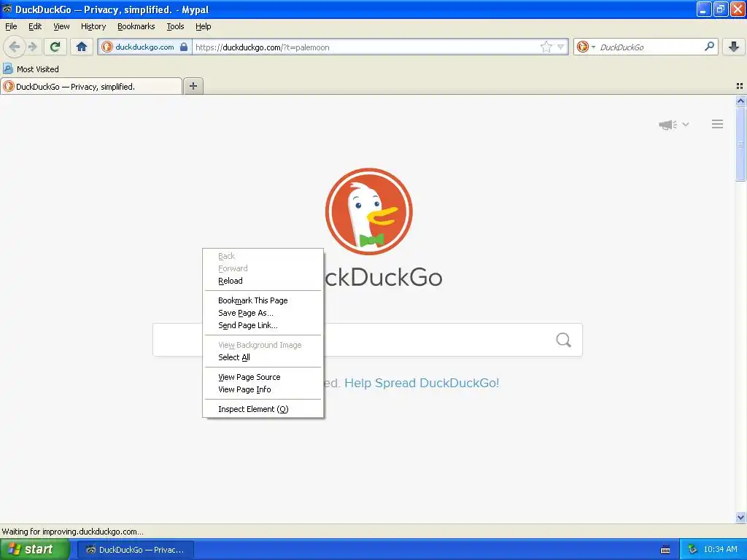Screen dimensions: 747x560
Task: Click the list all tabs grid icon
Action: click(x=740, y=86)
